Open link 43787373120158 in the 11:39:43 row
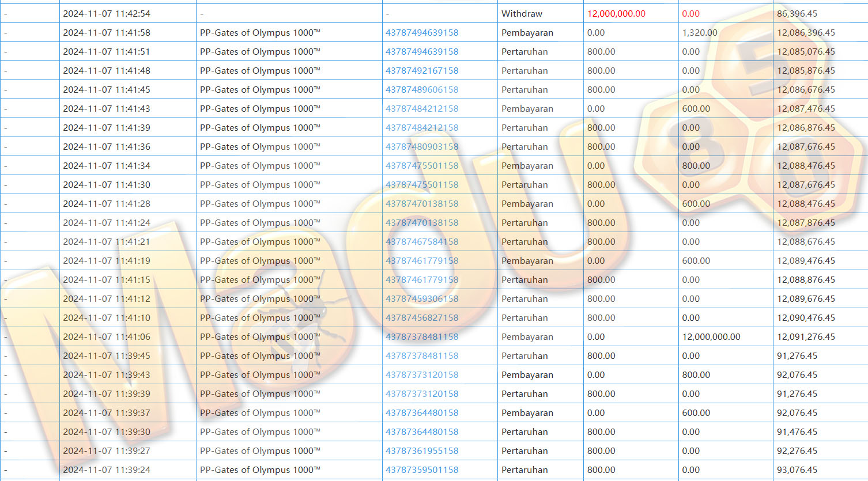The width and height of the screenshot is (868, 481). (422, 375)
